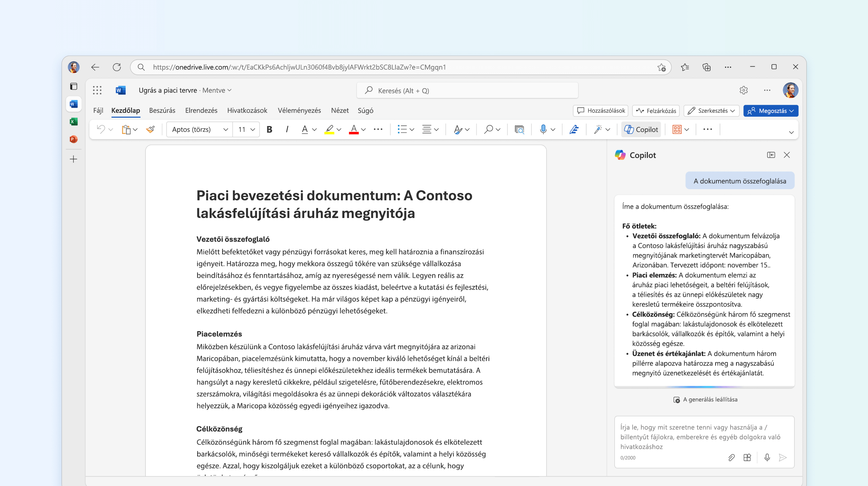The width and height of the screenshot is (868, 486).
Task: Open PowerPoint in Edge sidebar
Action: [74, 139]
